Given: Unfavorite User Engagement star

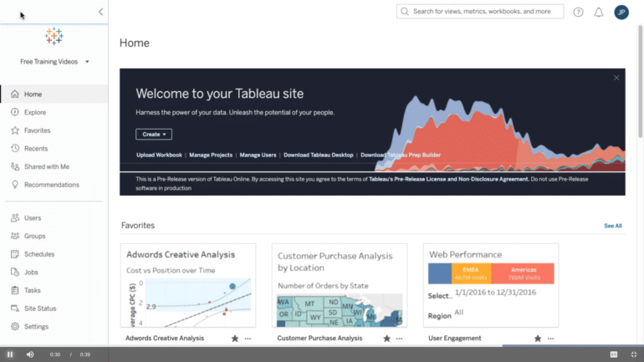Looking at the screenshot, I should pyautogui.click(x=538, y=339).
